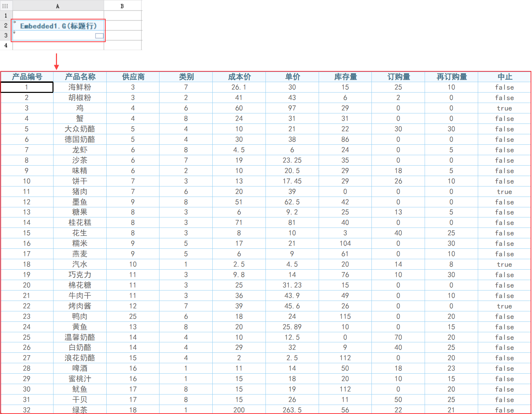Click the 产品编号 table header

point(27,77)
